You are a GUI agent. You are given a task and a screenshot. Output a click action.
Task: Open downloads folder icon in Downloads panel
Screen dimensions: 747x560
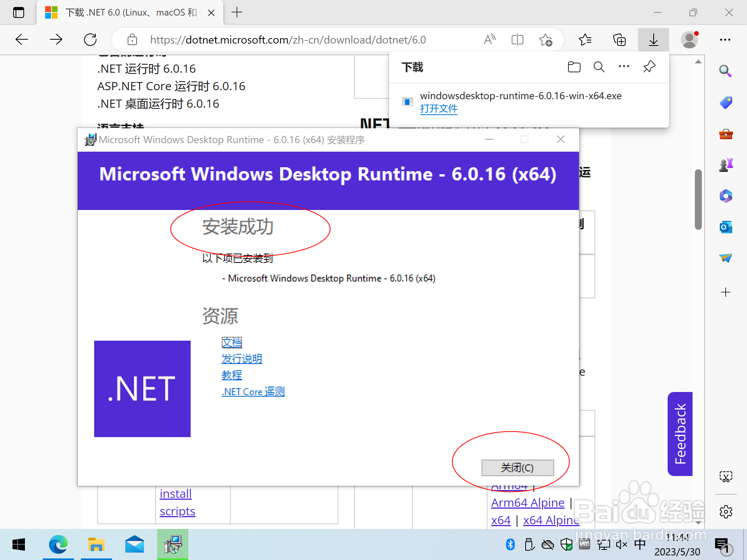coord(574,67)
